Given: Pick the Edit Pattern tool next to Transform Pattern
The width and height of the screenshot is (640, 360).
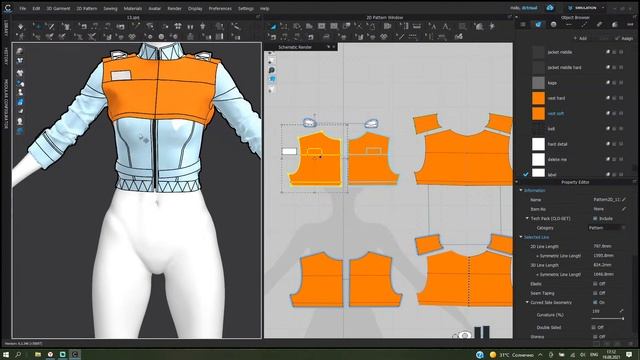Looking at the screenshot, I should point(284,27).
